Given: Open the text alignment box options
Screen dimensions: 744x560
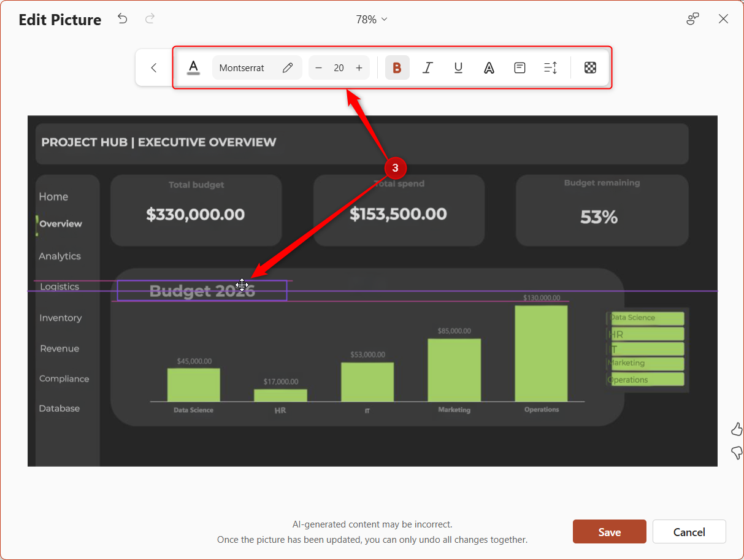Looking at the screenshot, I should (x=520, y=67).
